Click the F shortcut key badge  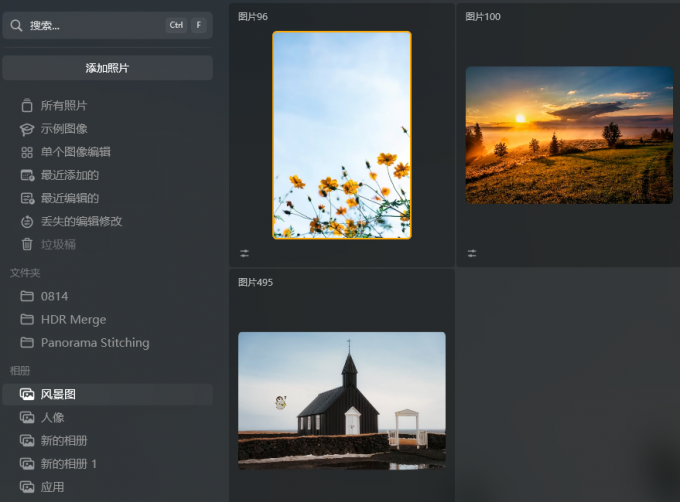(x=199, y=25)
